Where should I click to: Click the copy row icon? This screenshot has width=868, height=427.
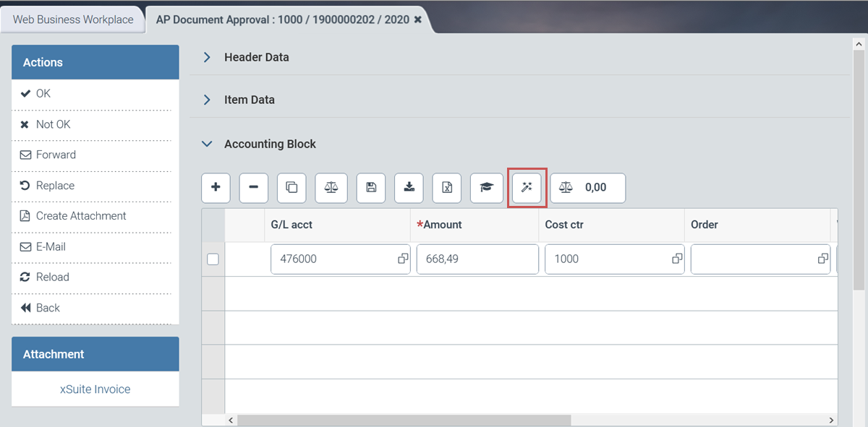(292, 188)
